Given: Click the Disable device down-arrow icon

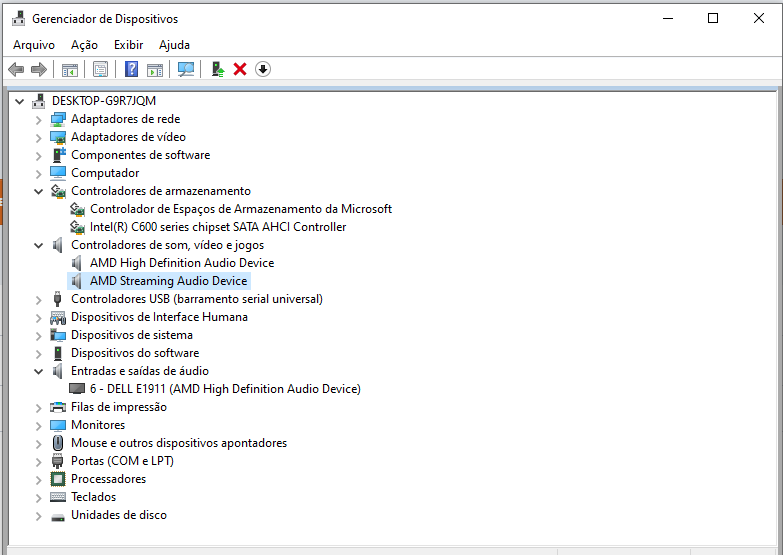Looking at the screenshot, I should 263,69.
